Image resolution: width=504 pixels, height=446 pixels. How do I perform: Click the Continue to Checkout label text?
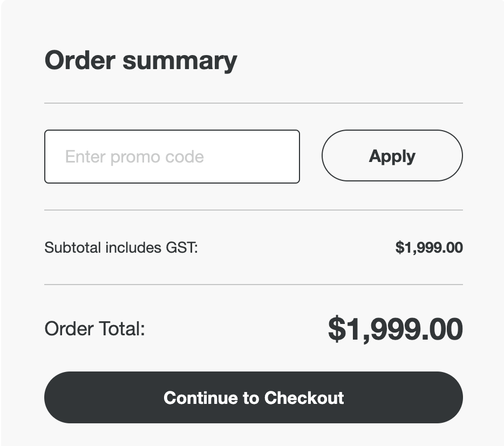coord(254,398)
